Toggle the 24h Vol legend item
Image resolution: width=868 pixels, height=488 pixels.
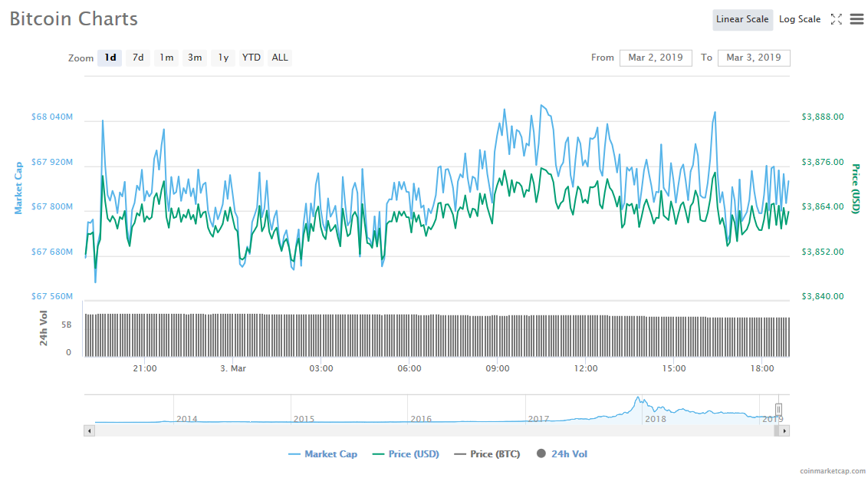(x=562, y=454)
